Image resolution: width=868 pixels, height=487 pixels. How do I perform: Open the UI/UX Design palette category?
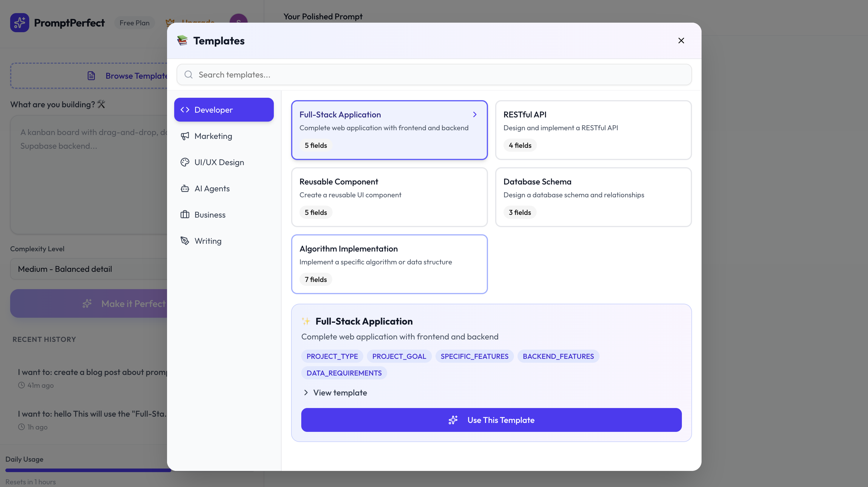185,162
